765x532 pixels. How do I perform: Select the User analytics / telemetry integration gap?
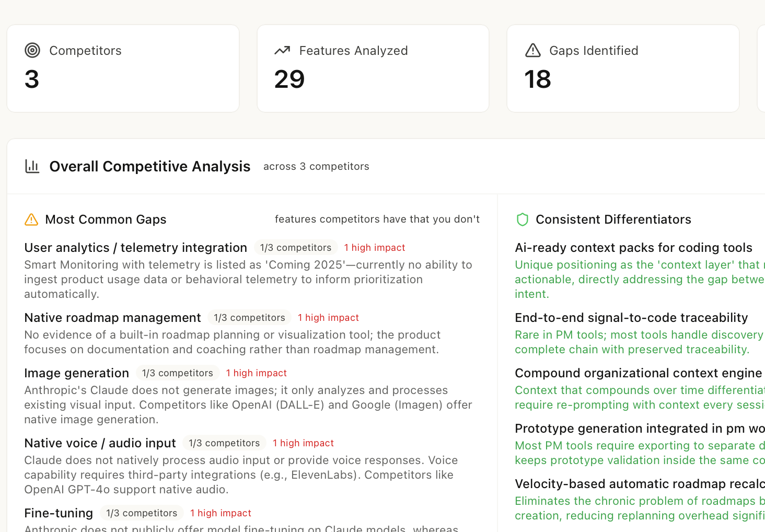(x=136, y=247)
